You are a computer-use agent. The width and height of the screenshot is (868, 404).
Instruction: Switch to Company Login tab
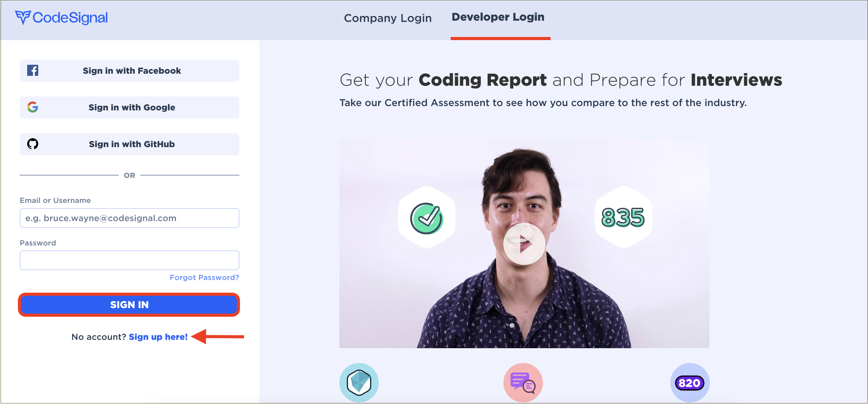[387, 18]
